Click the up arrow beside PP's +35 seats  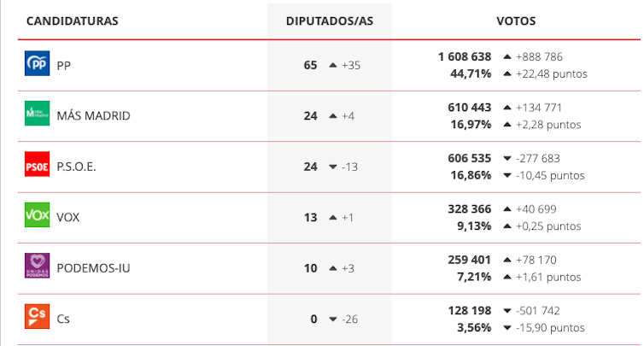pyautogui.click(x=333, y=65)
